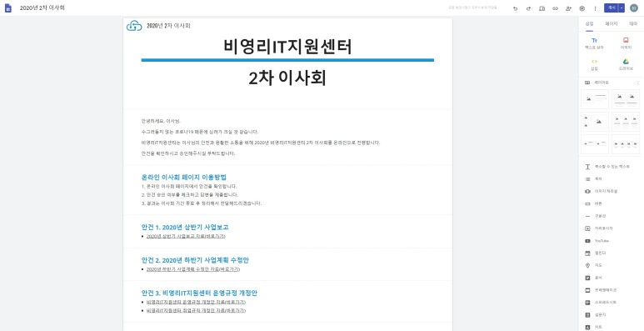Redo the last action

(x=528, y=8)
